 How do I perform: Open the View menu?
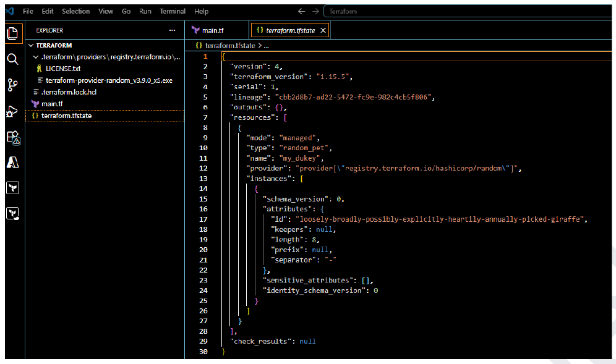coord(106,11)
